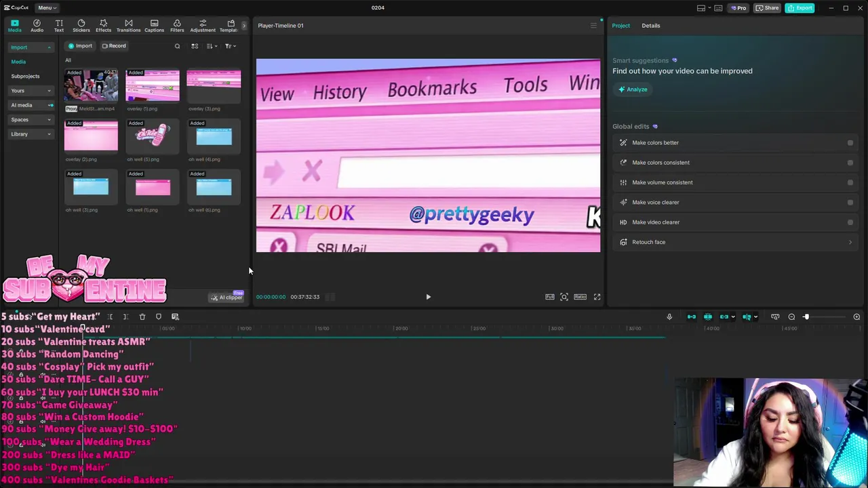This screenshot has height=488, width=868.
Task: Open the Ratio setting in player
Action: tap(580, 297)
